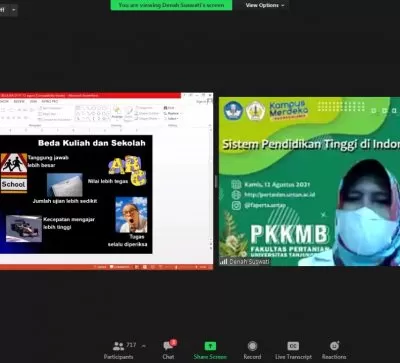Viewport: 400px width, 363px height.
Task: Click Sign in in PowerPoint
Action: click(x=202, y=101)
